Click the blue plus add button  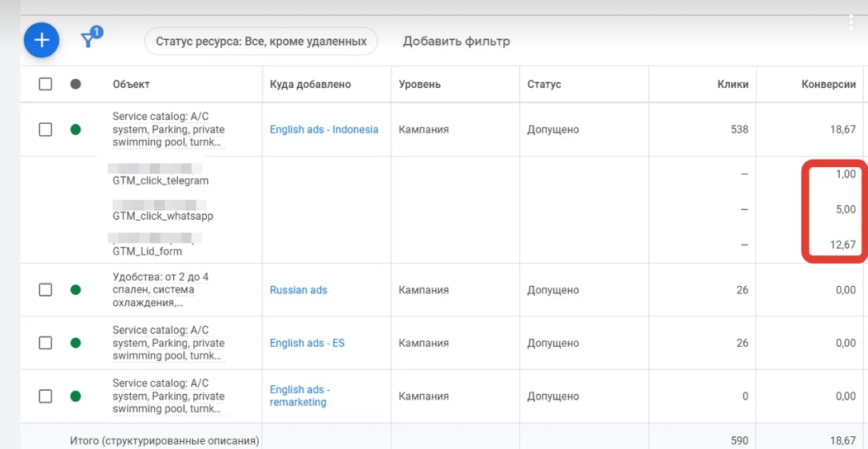tap(42, 40)
